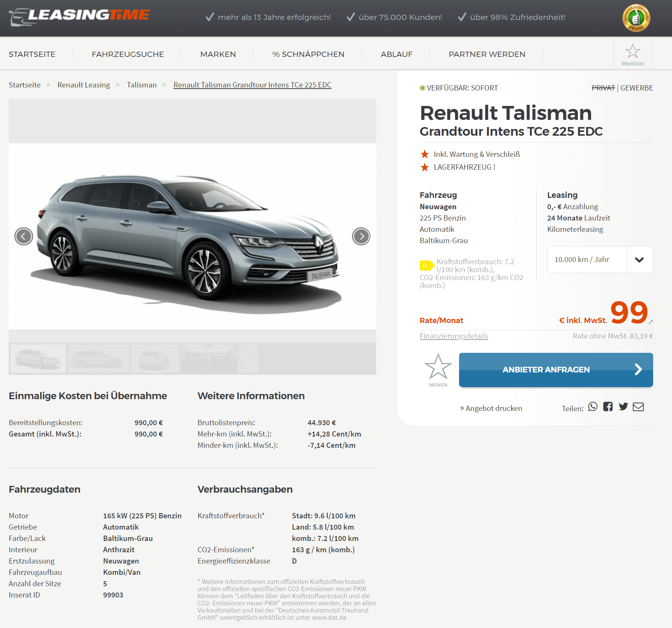Viewport: 672px width, 628px height.
Task: Open % SCHNÄPPCHEN menu item
Action: (308, 54)
